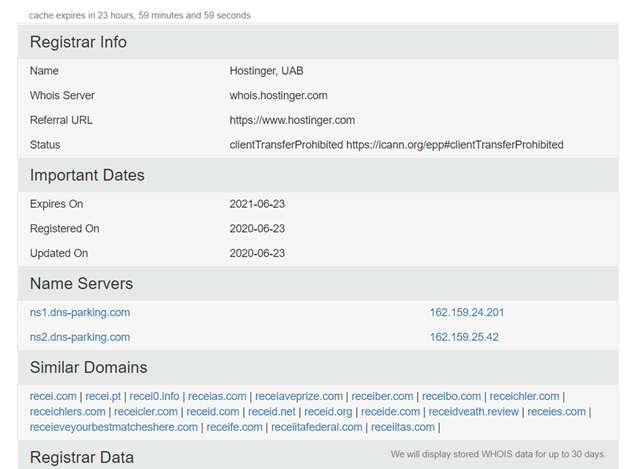Open similar domain recei.com
Image resolution: width=624 pixels, height=469 pixels.
point(53,396)
